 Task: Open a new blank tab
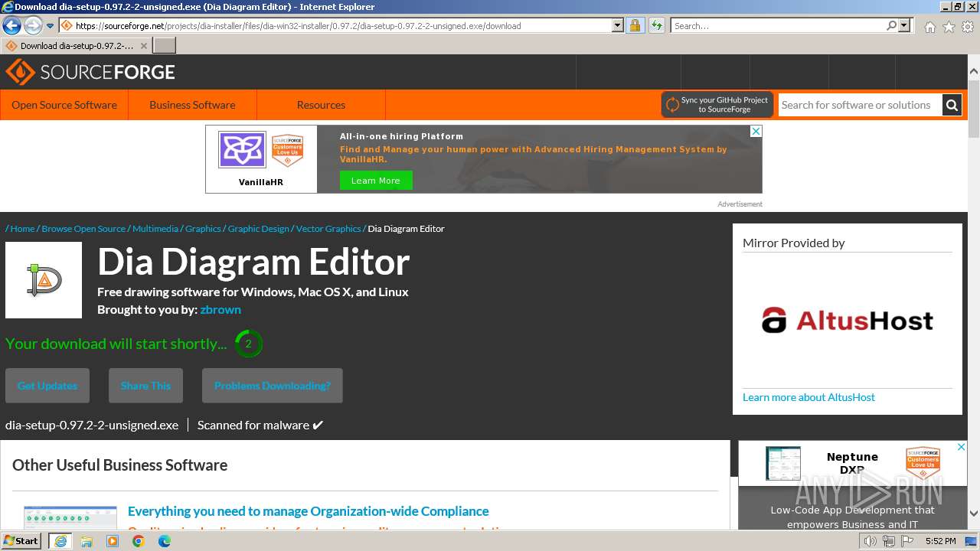point(165,46)
